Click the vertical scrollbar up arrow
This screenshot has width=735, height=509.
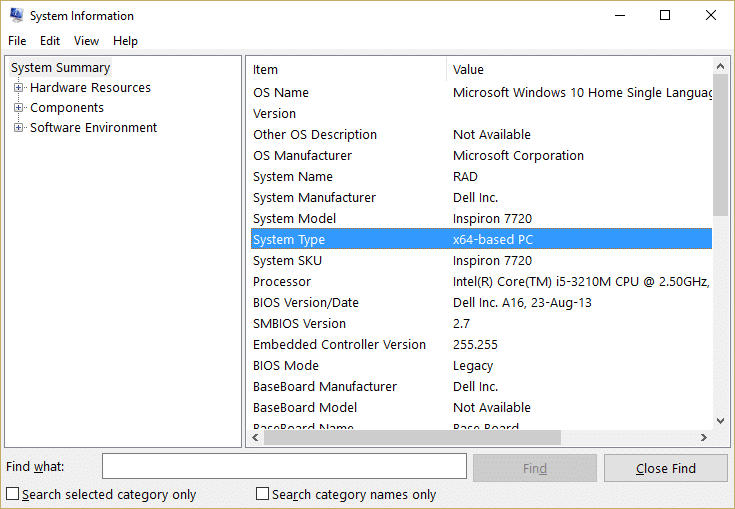720,67
